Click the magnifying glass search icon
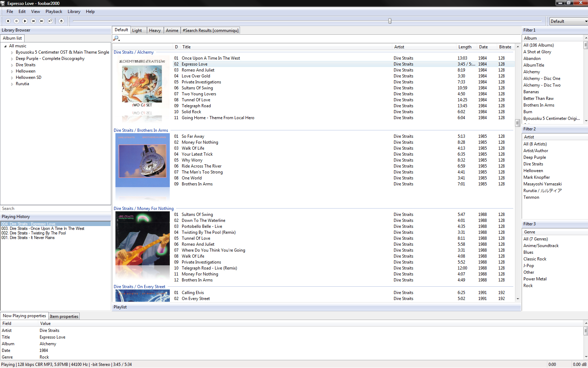The width and height of the screenshot is (588, 368). click(x=116, y=38)
